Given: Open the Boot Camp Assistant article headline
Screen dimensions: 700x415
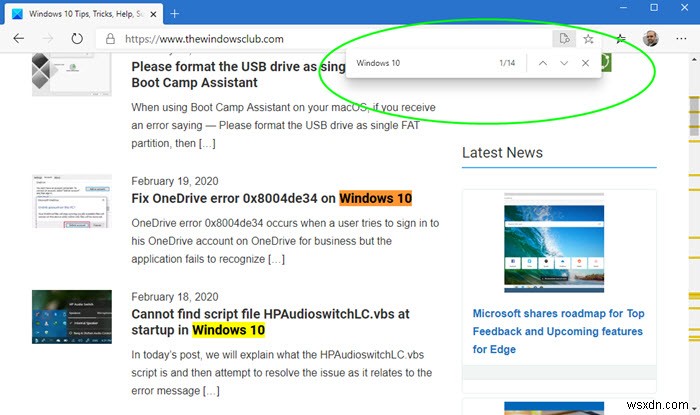Looking at the screenshot, I should 238,75.
